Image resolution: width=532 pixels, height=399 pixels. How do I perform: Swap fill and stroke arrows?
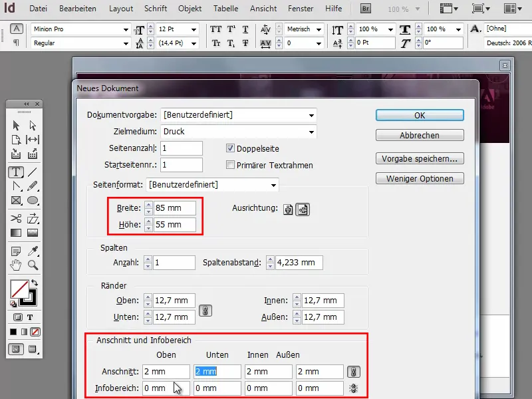[x=35, y=282]
